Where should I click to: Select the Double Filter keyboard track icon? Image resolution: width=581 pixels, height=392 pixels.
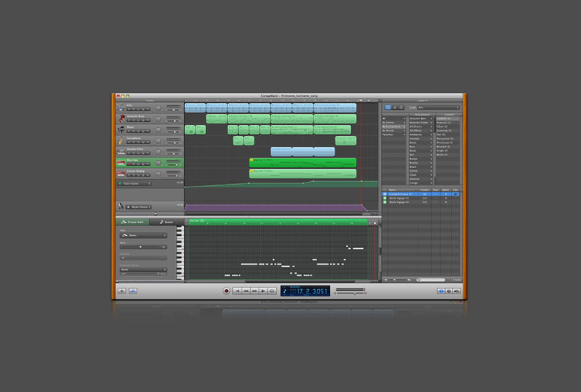(121, 151)
